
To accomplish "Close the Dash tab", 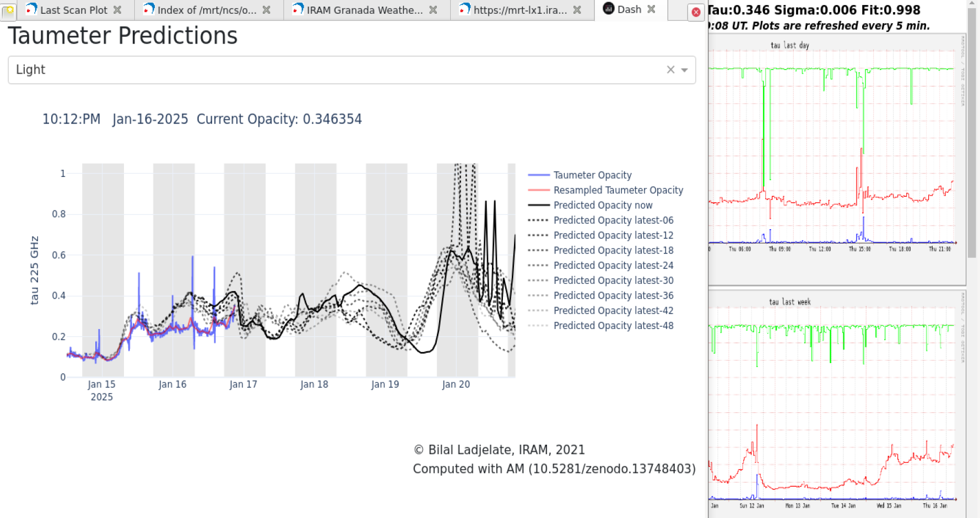I will pos(651,9).
